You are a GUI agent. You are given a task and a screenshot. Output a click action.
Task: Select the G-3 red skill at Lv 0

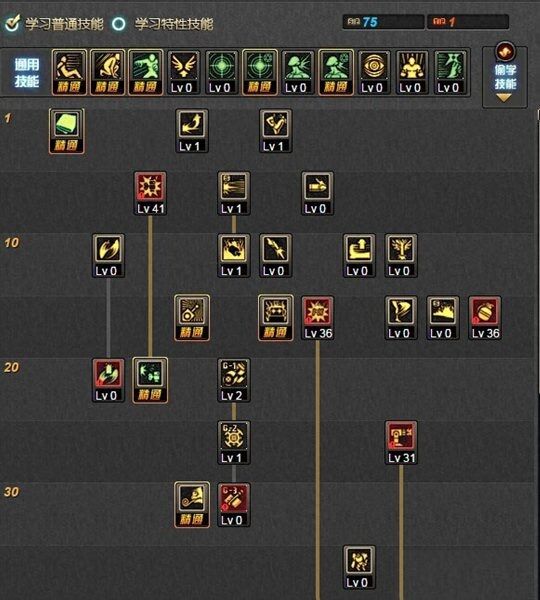[x=234, y=505]
